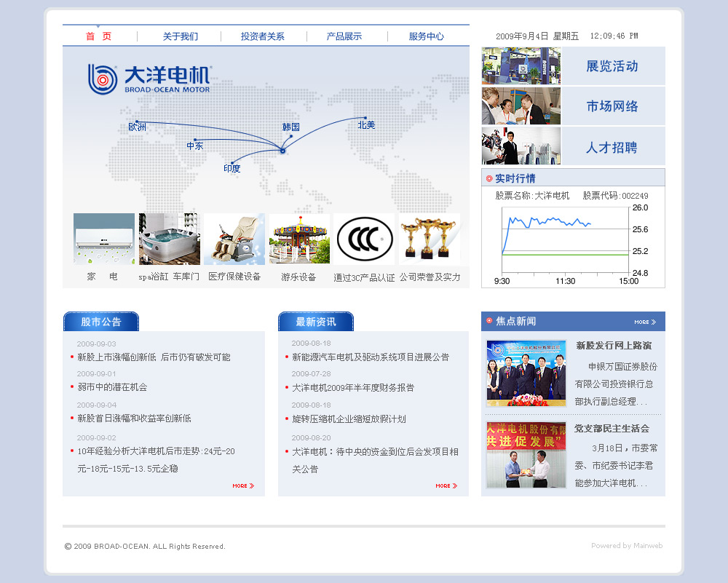
Task: Click the 2009年9月4日 星期五 date text
Action: (537, 36)
